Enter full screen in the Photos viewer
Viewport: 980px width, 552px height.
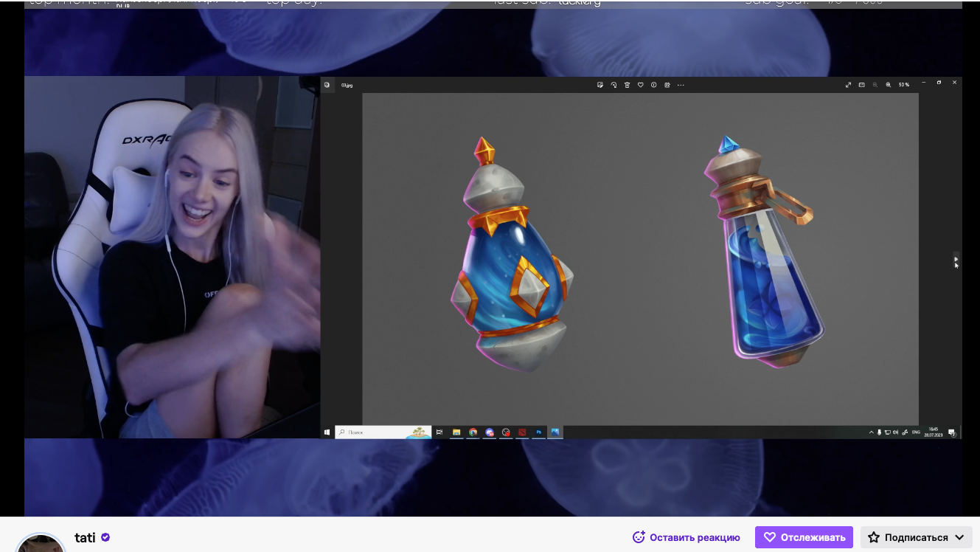coord(848,85)
